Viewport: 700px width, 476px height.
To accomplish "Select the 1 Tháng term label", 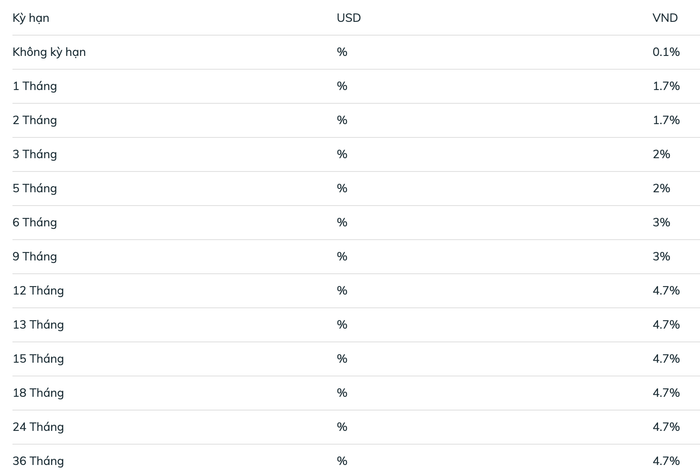I will [x=35, y=86].
